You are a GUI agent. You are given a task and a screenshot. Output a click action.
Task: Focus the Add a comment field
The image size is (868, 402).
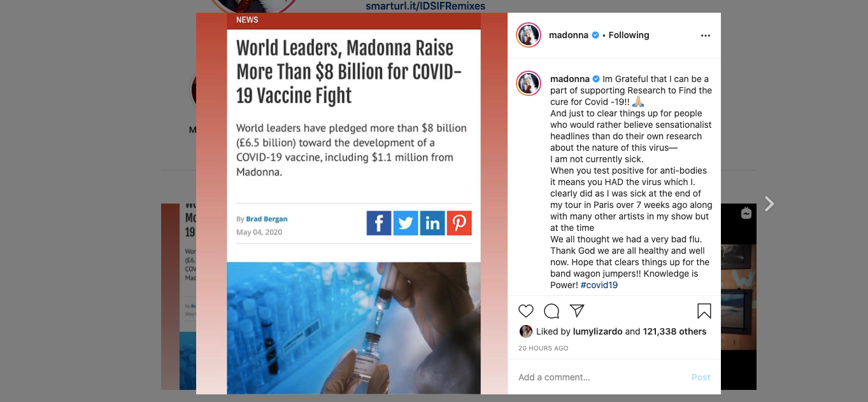coord(599,377)
